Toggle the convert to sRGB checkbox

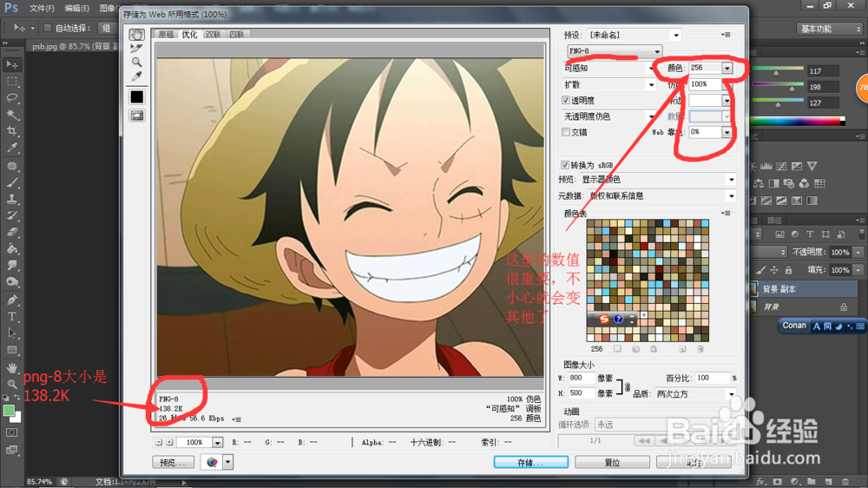(x=565, y=164)
